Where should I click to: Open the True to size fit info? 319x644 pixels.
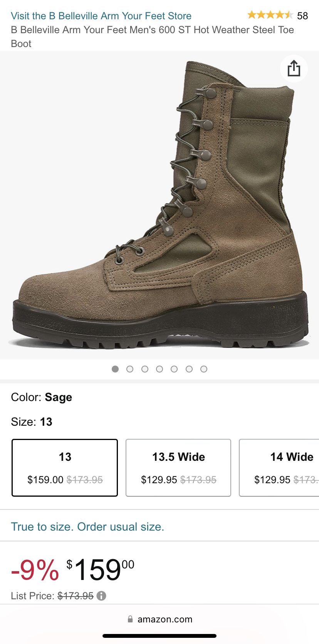coord(87,527)
